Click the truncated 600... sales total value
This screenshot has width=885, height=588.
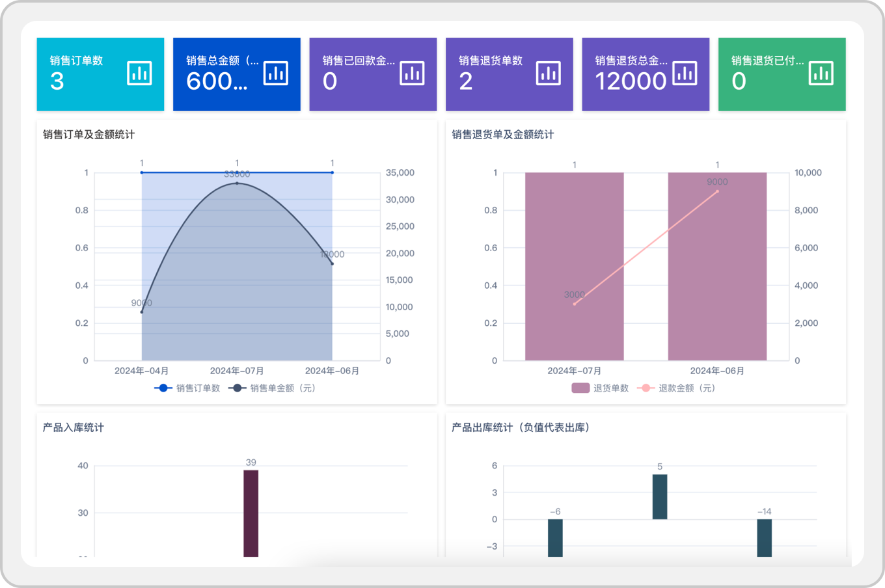[217, 81]
